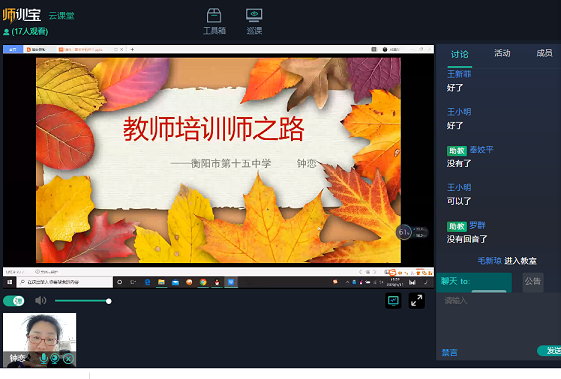Click the active blue app on shared taskbar
Viewport: 561px width, 379px height.
231,282
